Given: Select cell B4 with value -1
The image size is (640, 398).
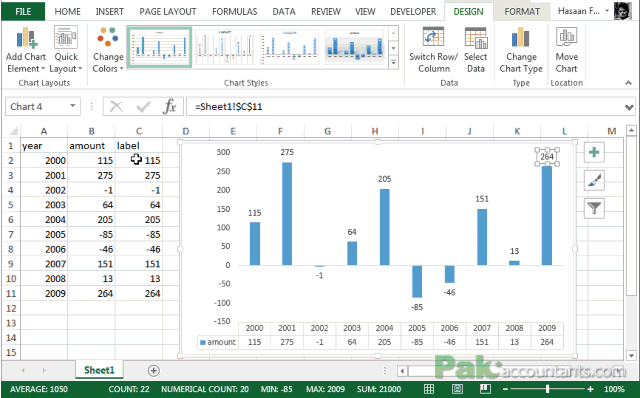Looking at the screenshot, I should 91,190.
